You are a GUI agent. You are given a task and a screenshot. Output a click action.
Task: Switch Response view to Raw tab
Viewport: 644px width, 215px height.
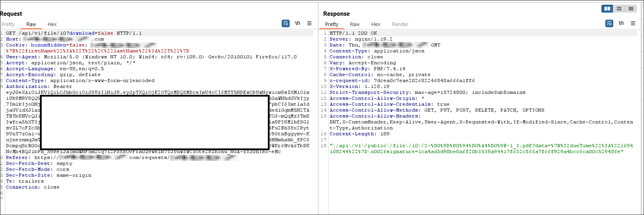click(x=355, y=24)
